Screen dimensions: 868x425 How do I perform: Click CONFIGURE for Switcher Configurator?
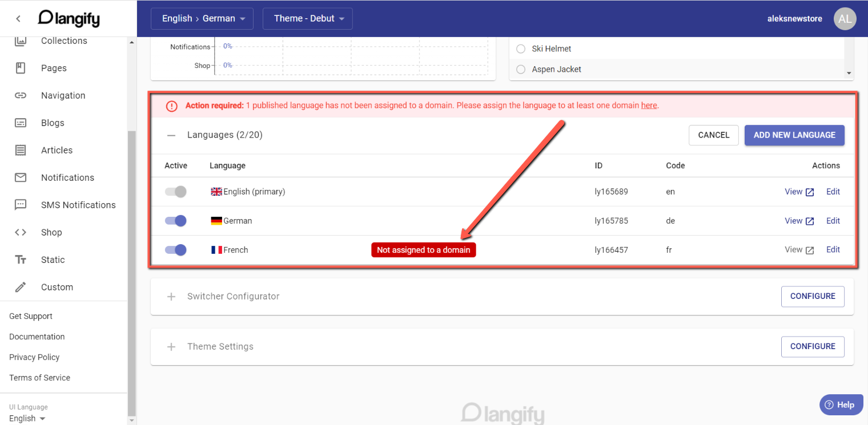[x=813, y=296]
